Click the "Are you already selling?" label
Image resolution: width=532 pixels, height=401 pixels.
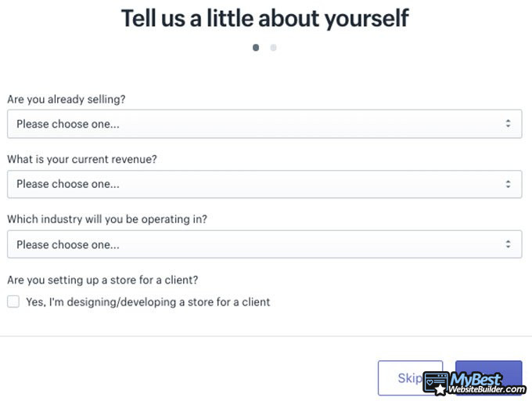[x=66, y=99]
